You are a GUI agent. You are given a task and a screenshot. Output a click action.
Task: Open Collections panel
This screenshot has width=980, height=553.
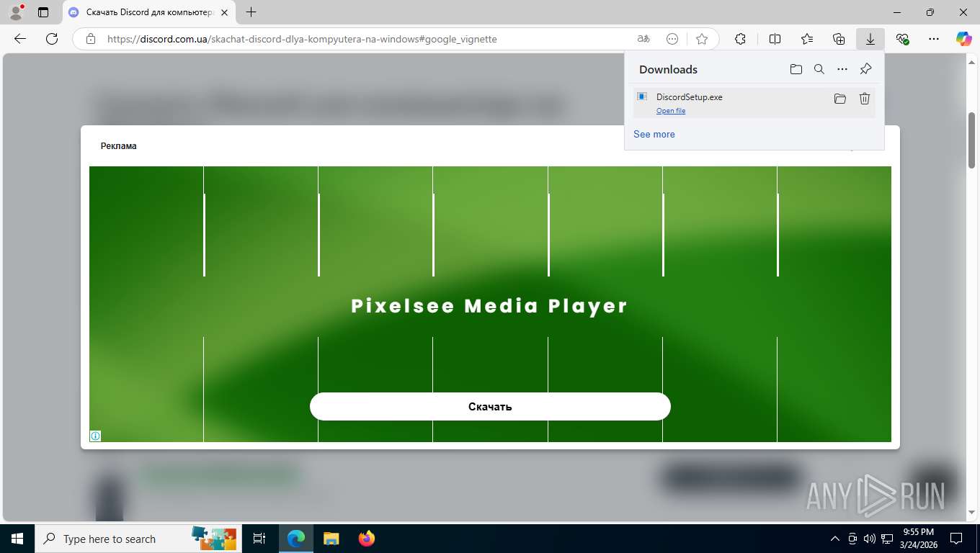pyautogui.click(x=839, y=39)
